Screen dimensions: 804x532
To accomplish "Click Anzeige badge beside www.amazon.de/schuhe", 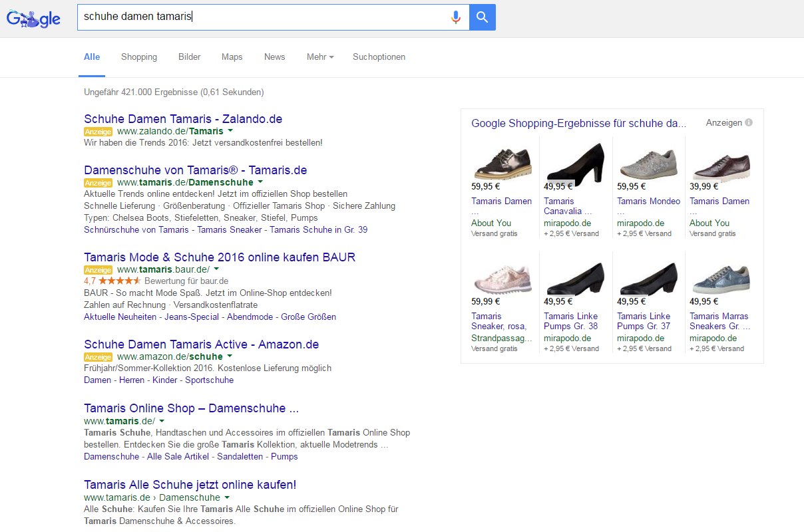I will click(x=99, y=357).
